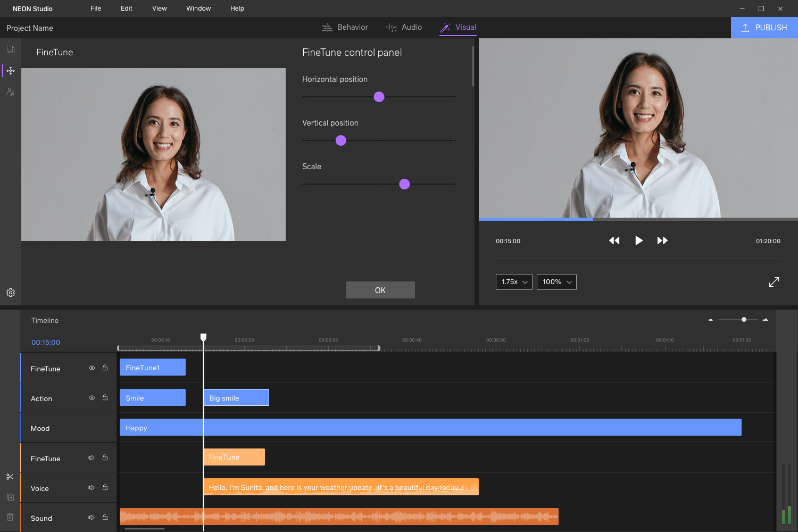Click timeline zoom-out small mountain icon
The image size is (798, 532).
[711, 320]
